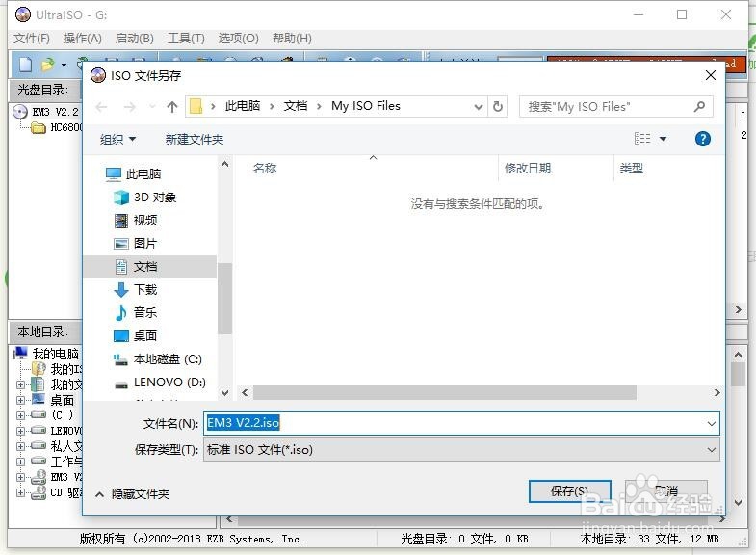The height and width of the screenshot is (555, 756).
Task: Click the file list scroll right arrow
Action: (x=717, y=392)
